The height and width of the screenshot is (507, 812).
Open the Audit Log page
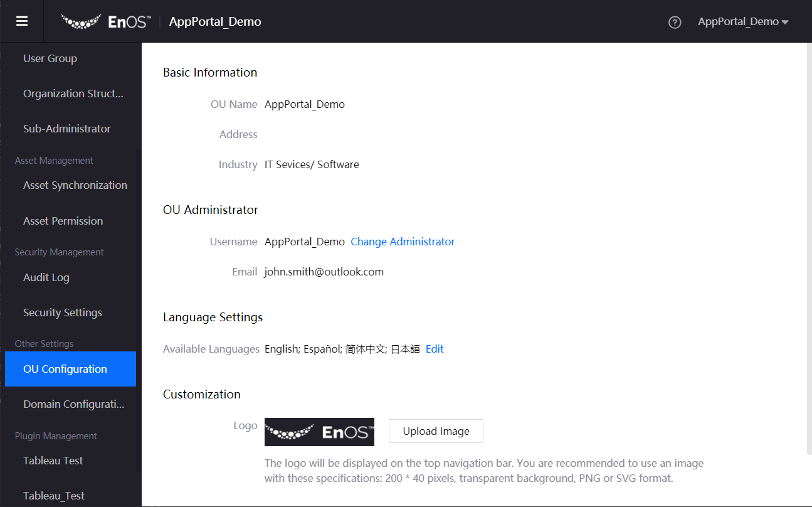46,277
